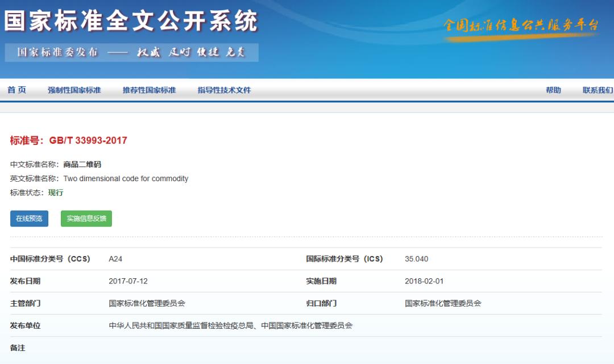Click the 帮助 help link
Viewport: 614px width, 364px height.
(x=553, y=90)
